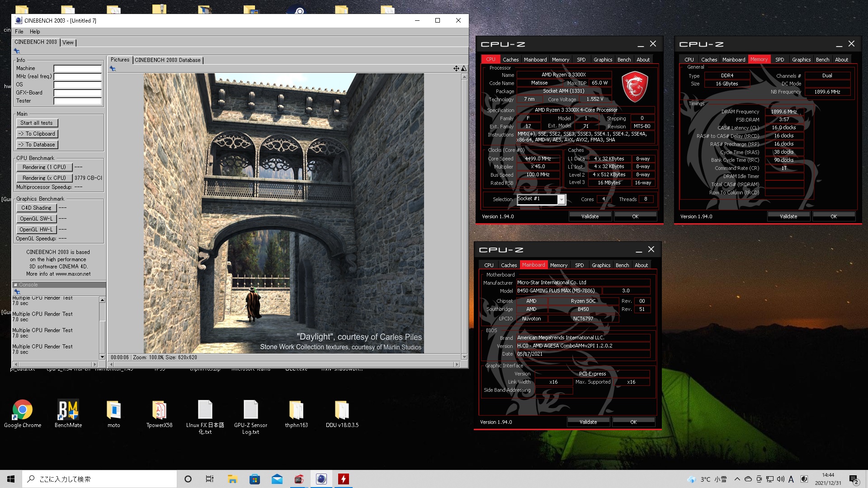This screenshot has width=868, height=488.
Task: Click the taskbar clock and date
Action: click(x=828, y=479)
